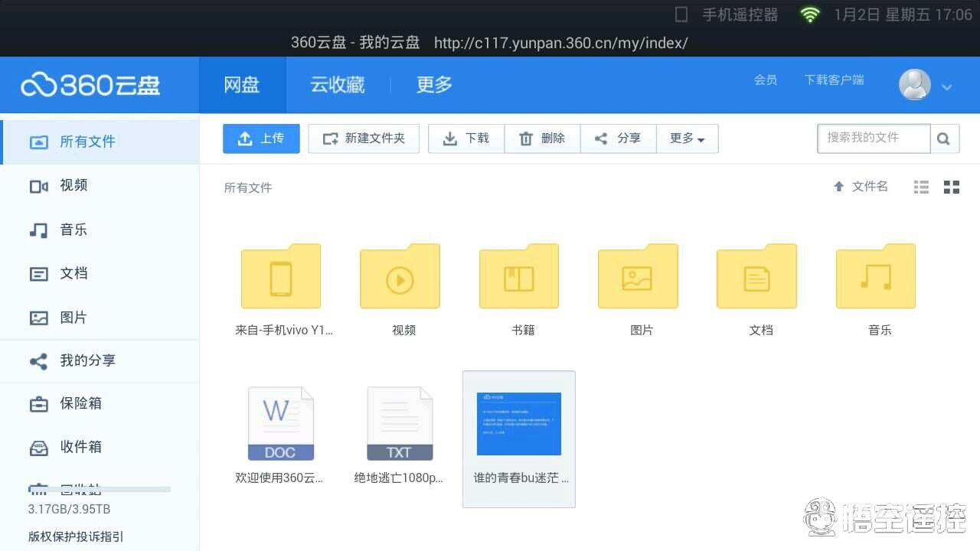Select the 绝地逃亡1080p TXT file icon

(400, 423)
